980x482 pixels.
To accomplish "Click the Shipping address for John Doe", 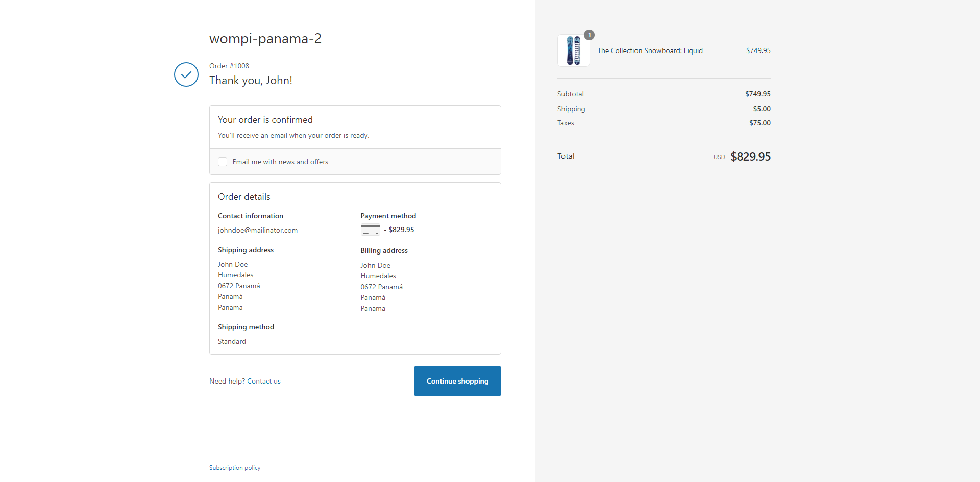I will click(239, 286).
